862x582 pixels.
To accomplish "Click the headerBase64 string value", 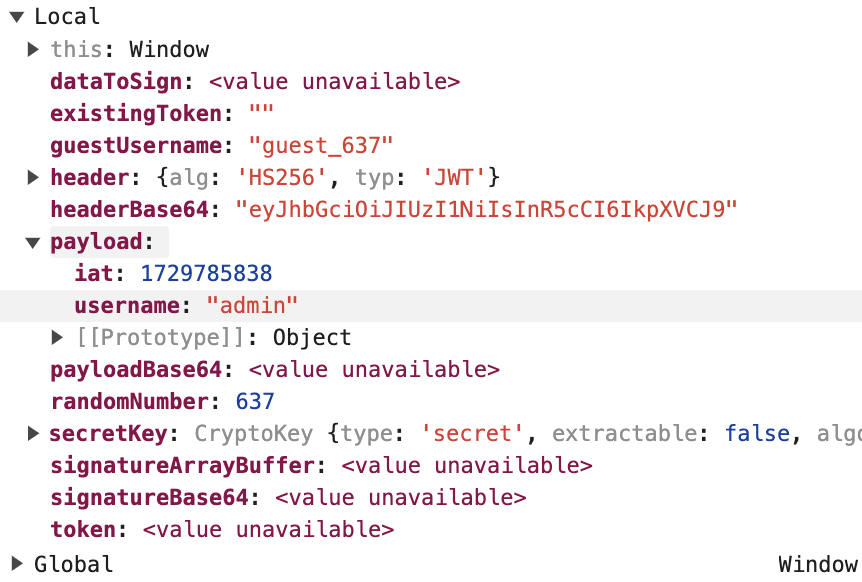I will coord(487,209).
